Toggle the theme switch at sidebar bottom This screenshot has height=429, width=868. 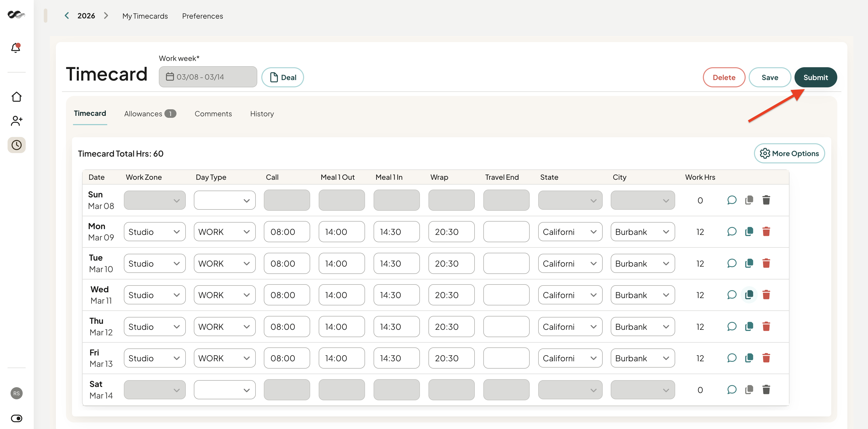point(17,418)
